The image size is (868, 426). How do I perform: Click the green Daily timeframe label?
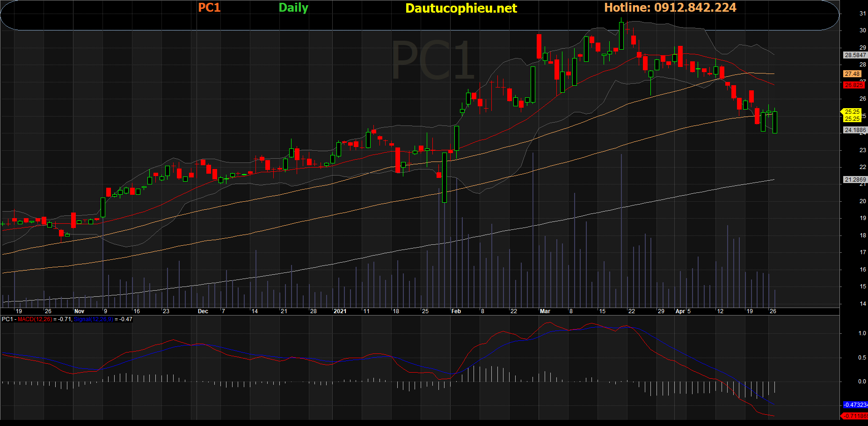click(x=293, y=8)
